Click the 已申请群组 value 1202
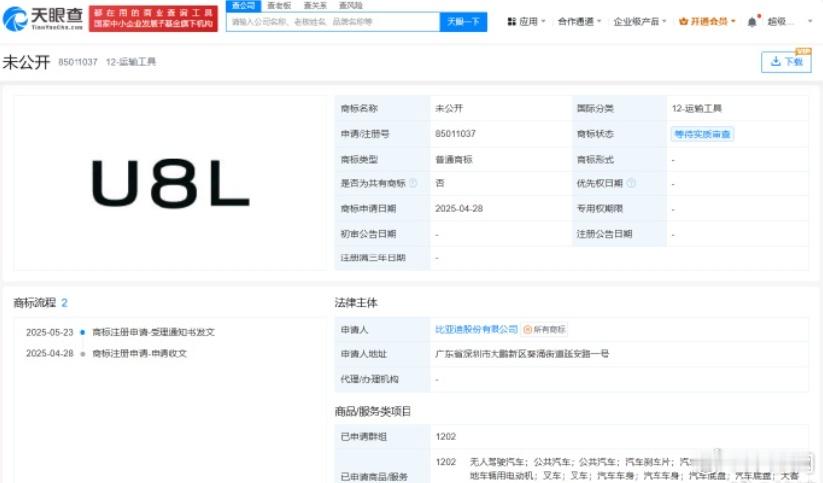This screenshot has height=483, width=823. pyautogui.click(x=446, y=437)
